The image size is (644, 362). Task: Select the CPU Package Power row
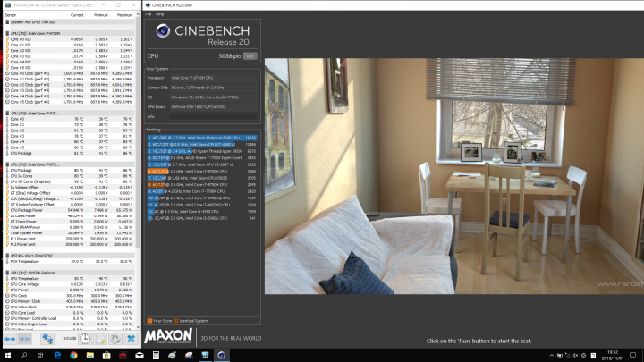coord(69,210)
